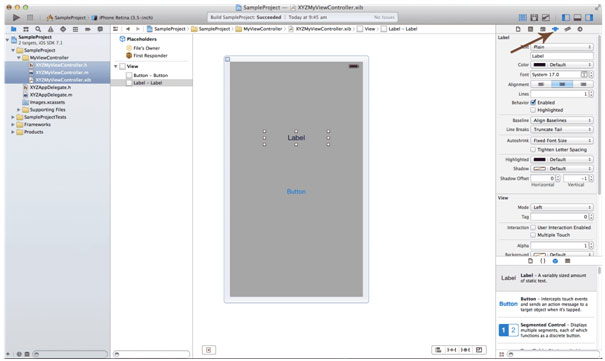
Task: Click the Highlighted color swatch
Action: 539,159
